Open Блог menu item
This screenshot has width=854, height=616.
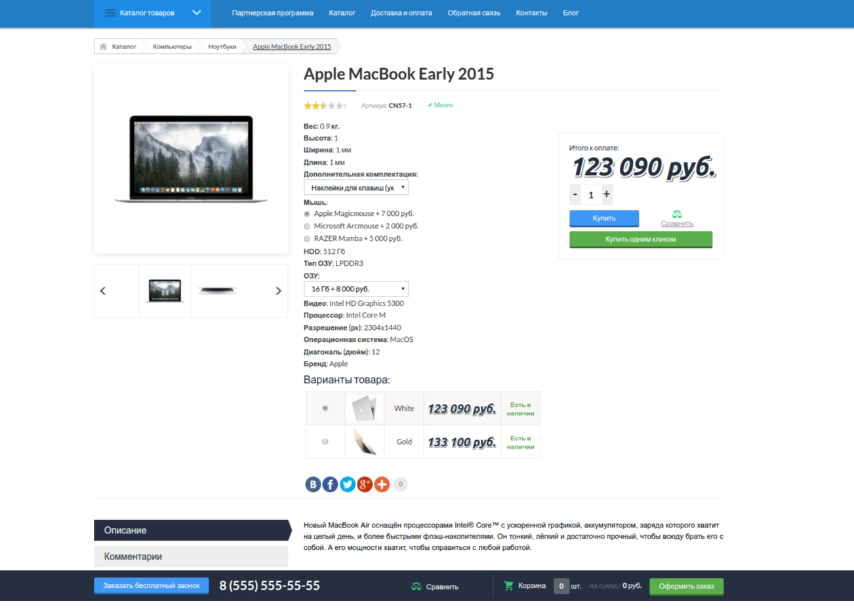coord(571,13)
